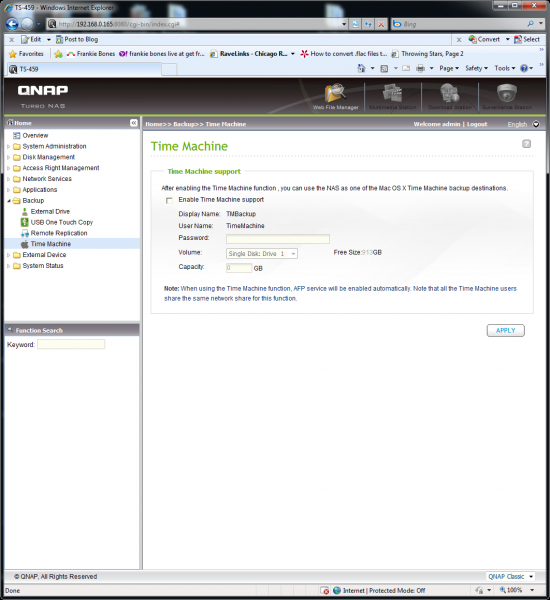
Task: Click the popup blocked status icon
Action: [x=325, y=590]
